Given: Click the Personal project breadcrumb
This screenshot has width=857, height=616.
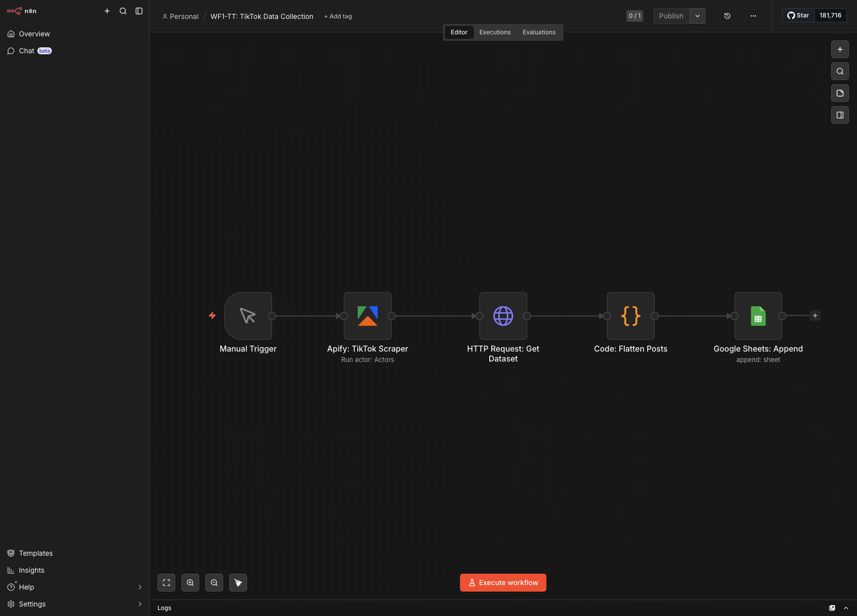Looking at the screenshot, I should [x=180, y=16].
